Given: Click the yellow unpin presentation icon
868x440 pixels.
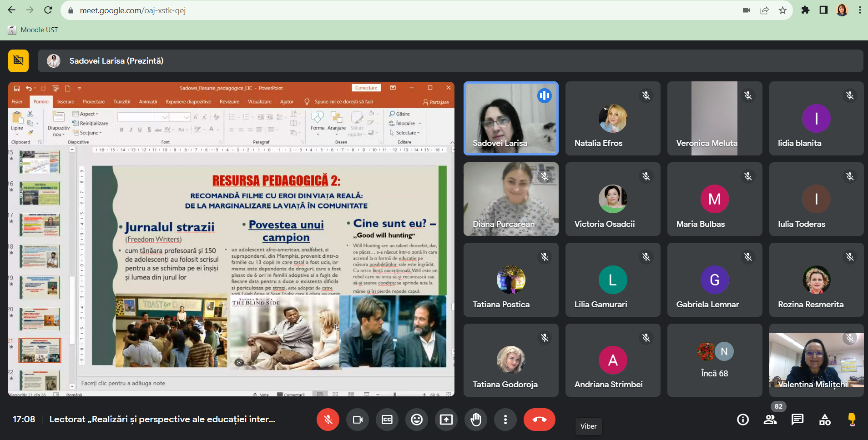Looking at the screenshot, I should (x=18, y=61).
